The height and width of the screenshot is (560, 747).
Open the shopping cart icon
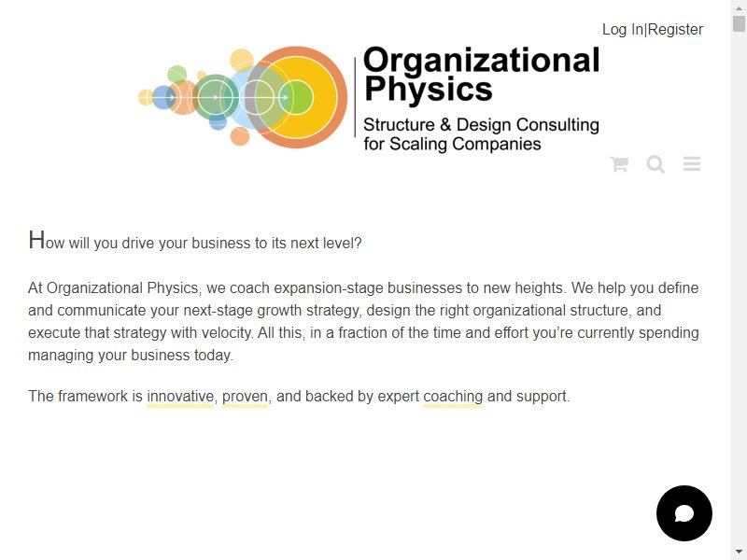click(619, 164)
